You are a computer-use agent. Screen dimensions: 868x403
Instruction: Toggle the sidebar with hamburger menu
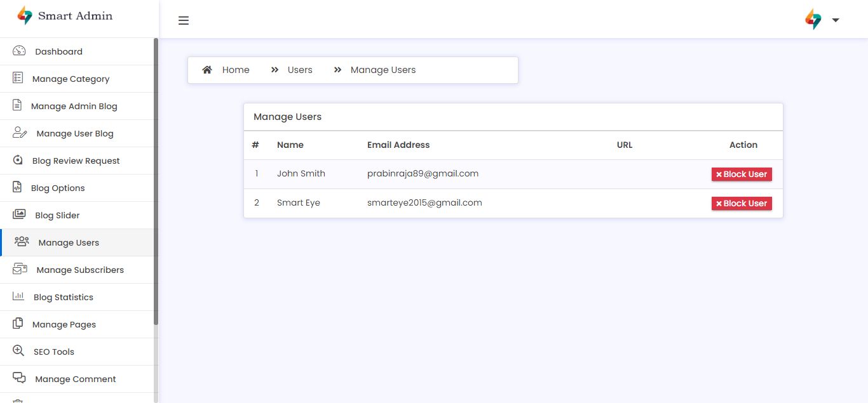tap(184, 20)
